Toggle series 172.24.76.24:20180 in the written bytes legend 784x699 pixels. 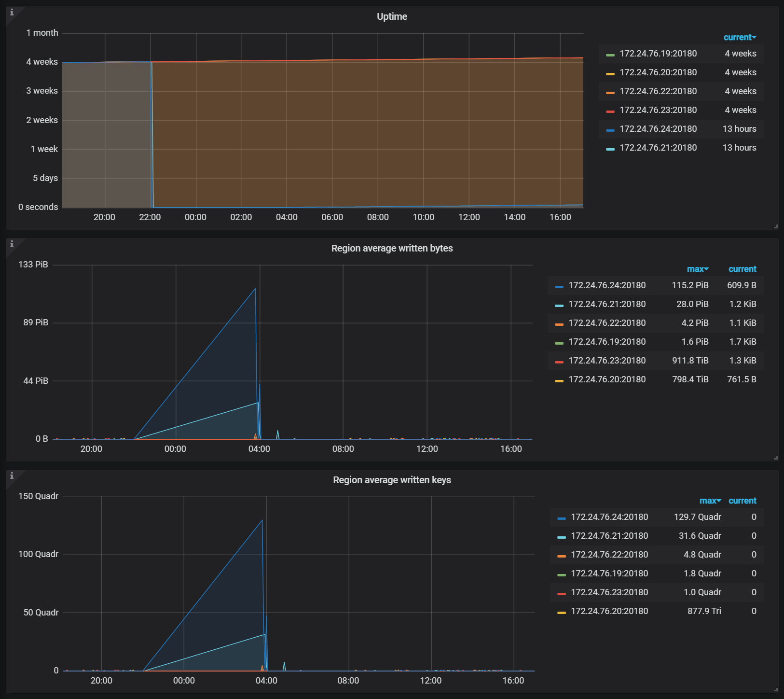(607, 285)
